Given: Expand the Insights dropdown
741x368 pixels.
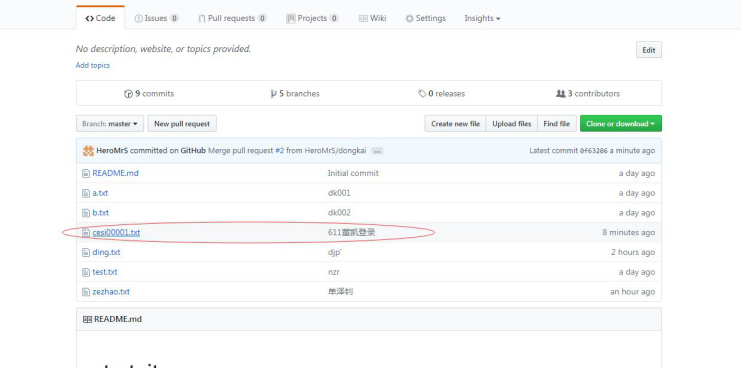Looking at the screenshot, I should click(482, 18).
